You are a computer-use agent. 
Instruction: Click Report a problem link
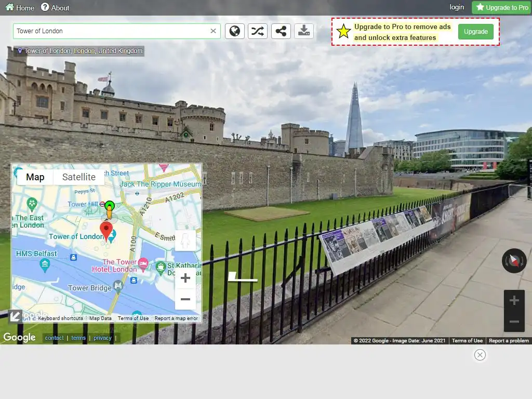(x=509, y=341)
